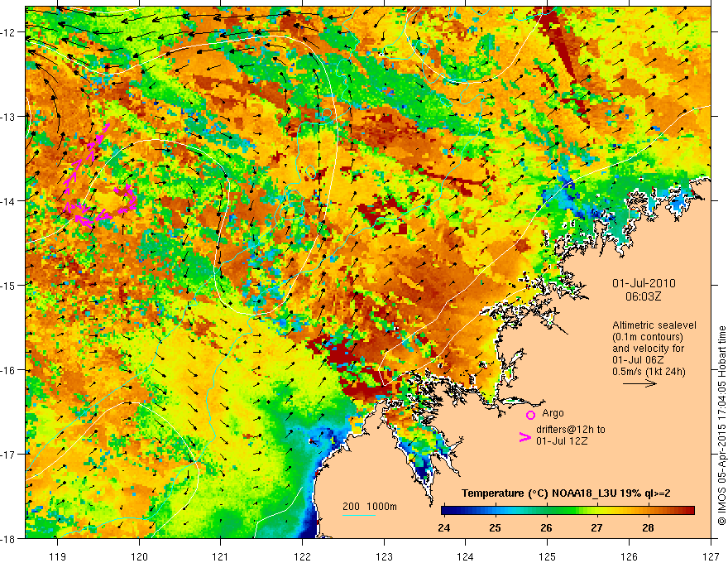Click the text 'and velocity for'
728x563 pixels.
click(x=648, y=349)
